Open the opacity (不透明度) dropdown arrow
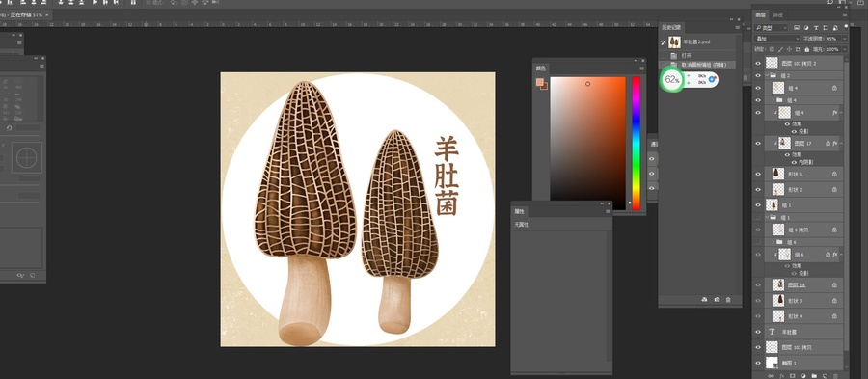This screenshot has height=379, width=868. click(844, 39)
